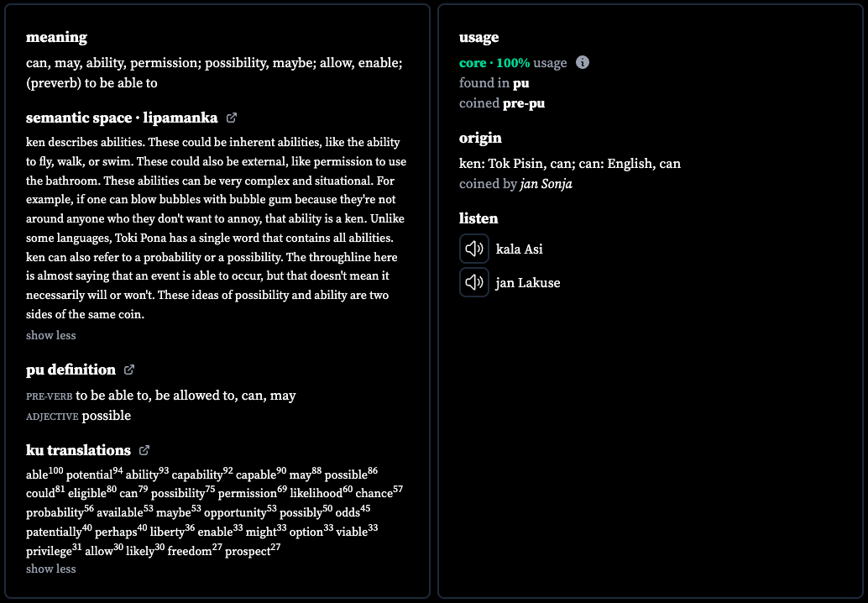Play the kala Asi pronunciation audio

tap(473, 249)
